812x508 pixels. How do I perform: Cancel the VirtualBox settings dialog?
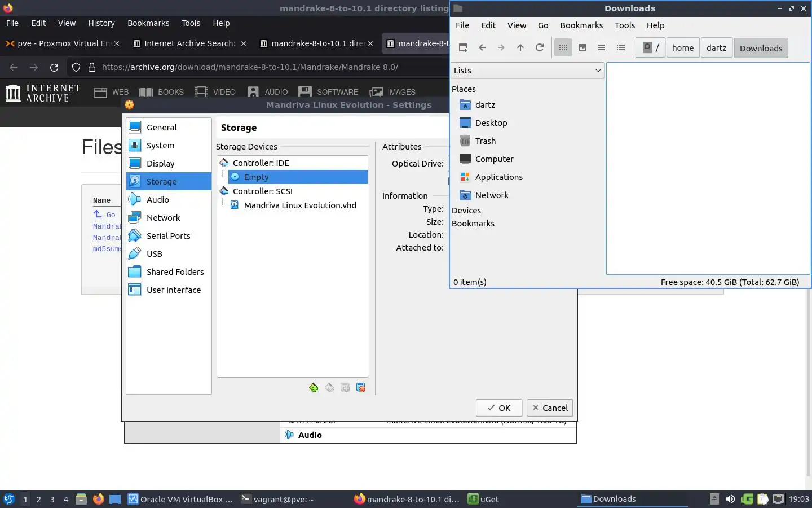pyautogui.click(x=550, y=408)
